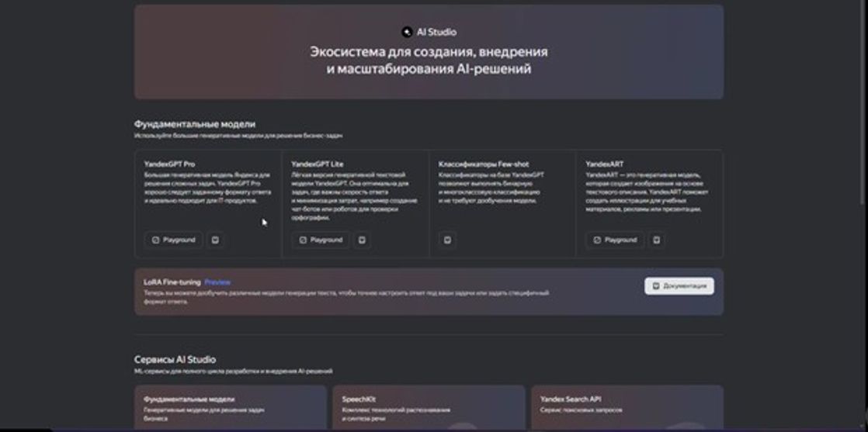Viewport: 868px width, 432px height.
Task: Click the Документация button in LoRA banner
Action: (x=679, y=286)
